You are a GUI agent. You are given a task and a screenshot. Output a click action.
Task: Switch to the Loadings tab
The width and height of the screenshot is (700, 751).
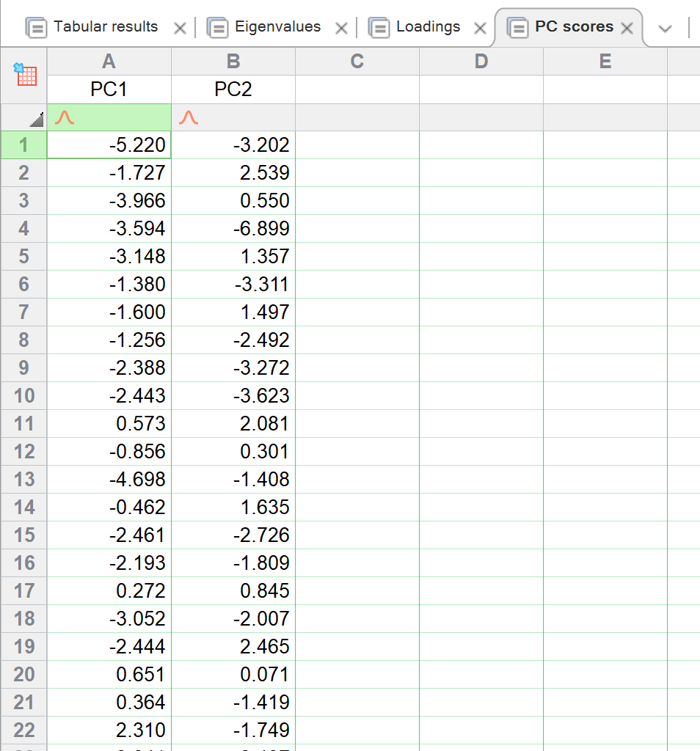coord(428,27)
